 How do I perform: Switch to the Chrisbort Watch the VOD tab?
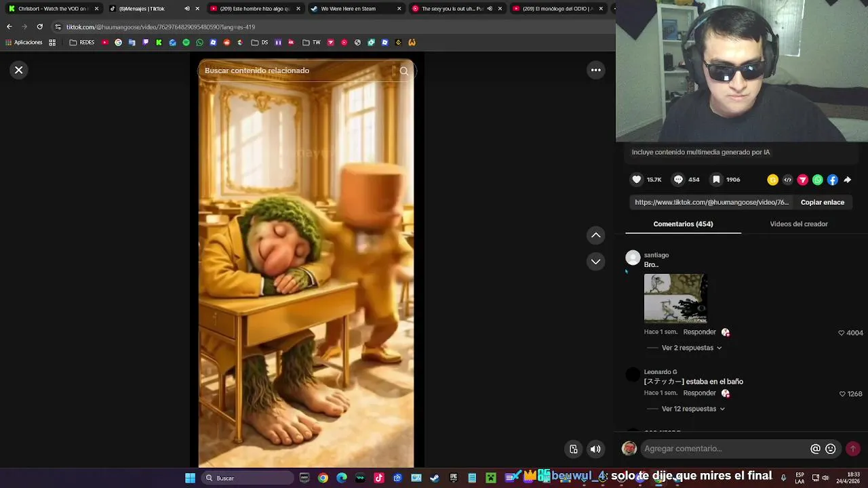54,9
